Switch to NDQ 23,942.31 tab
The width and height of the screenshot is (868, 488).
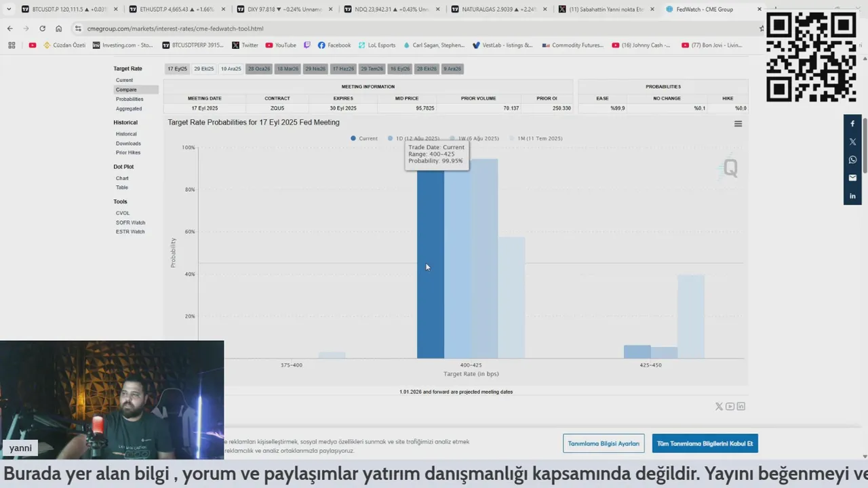pyautogui.click(x=391, y=9)
